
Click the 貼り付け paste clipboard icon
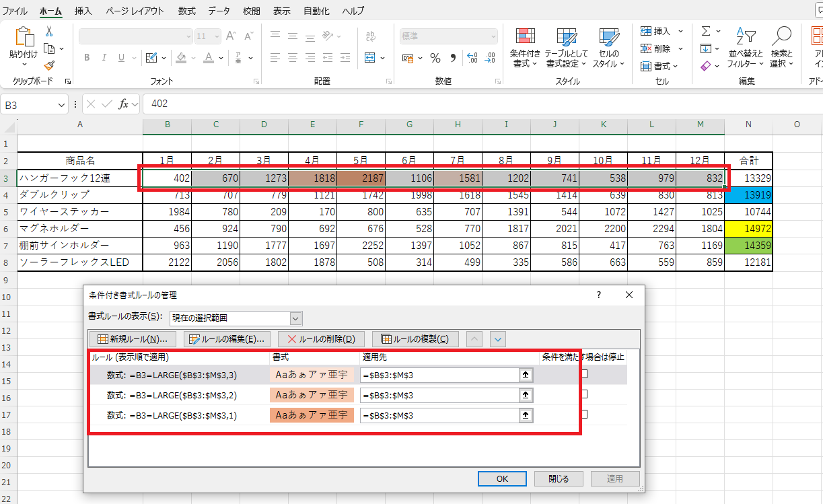[24, 38]
